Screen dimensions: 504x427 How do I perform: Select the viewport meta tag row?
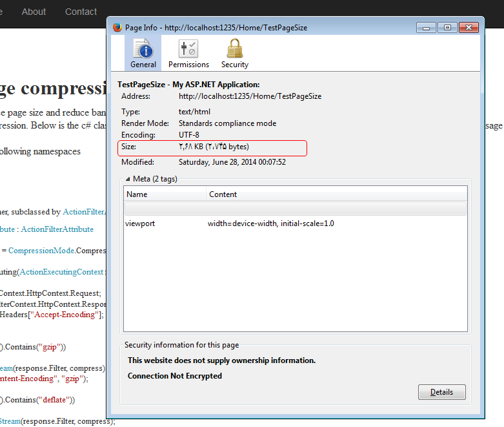(294, 224)
